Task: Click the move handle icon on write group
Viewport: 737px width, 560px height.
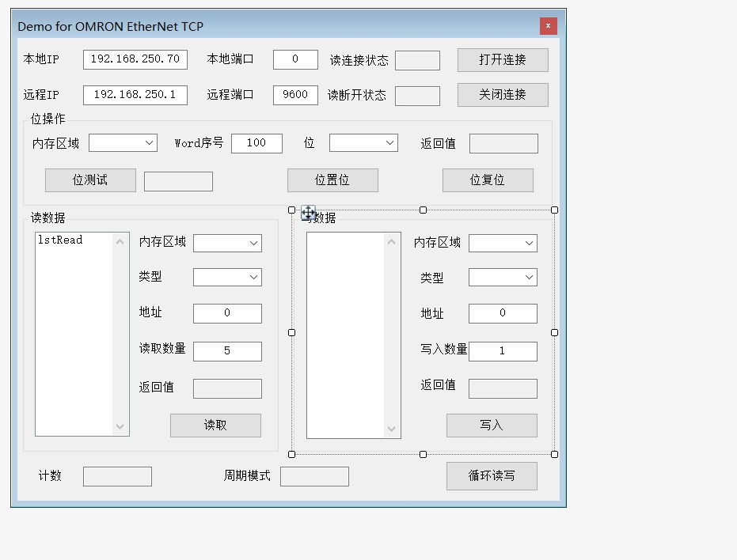Action: (309, 213)
